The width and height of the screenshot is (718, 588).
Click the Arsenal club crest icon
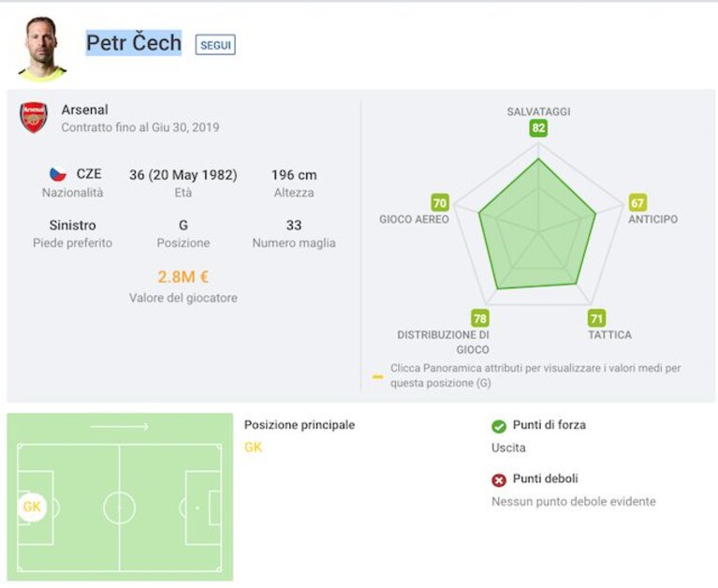pos(34,118)
